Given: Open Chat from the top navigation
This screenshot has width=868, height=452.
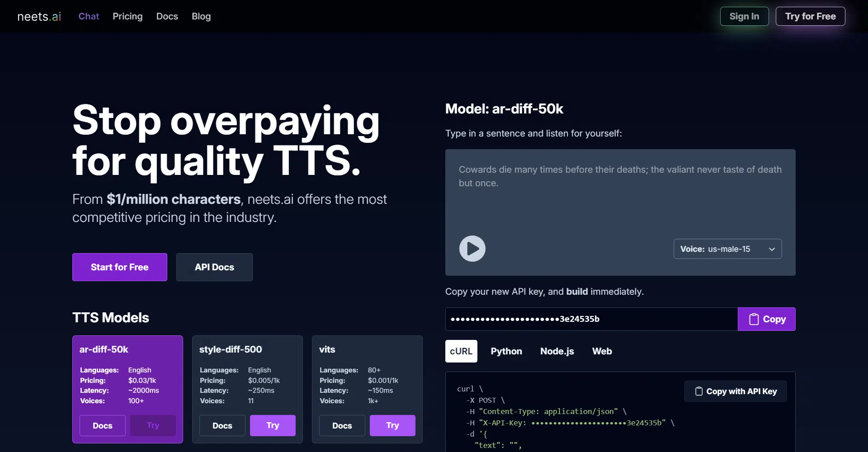Looking at the screenshot, I should [89, 16].
